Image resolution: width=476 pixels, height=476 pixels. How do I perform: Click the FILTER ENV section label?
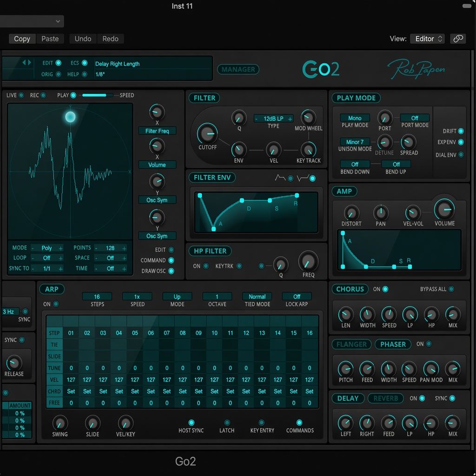[212, 178]
